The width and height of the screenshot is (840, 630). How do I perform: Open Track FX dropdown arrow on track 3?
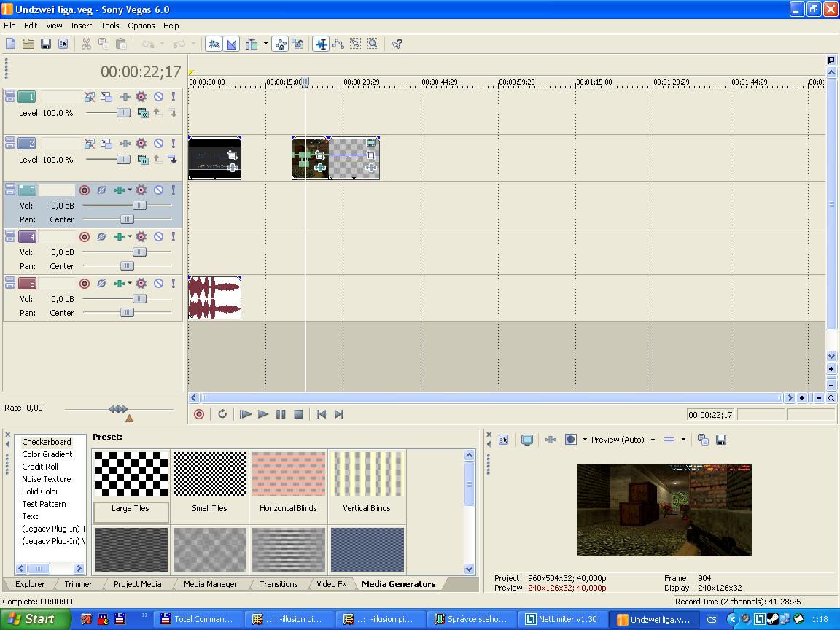tap(131, 190)
